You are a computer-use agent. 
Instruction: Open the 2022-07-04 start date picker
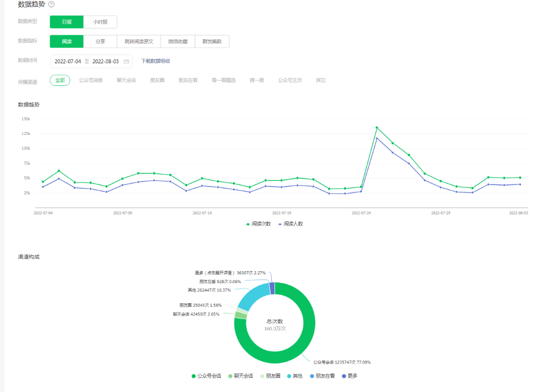click(x=68, y=62)
